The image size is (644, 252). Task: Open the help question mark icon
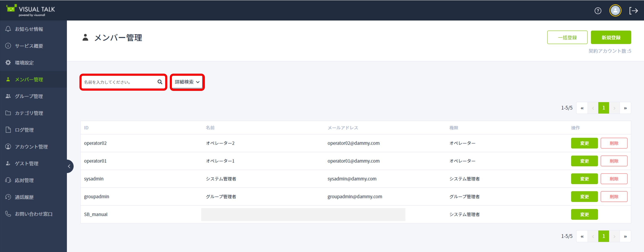598,11
